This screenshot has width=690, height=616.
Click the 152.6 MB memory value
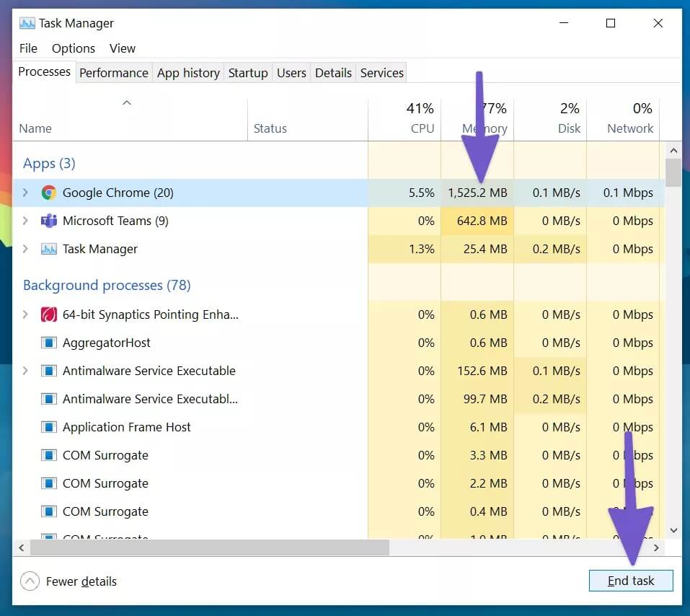(482, 371)
